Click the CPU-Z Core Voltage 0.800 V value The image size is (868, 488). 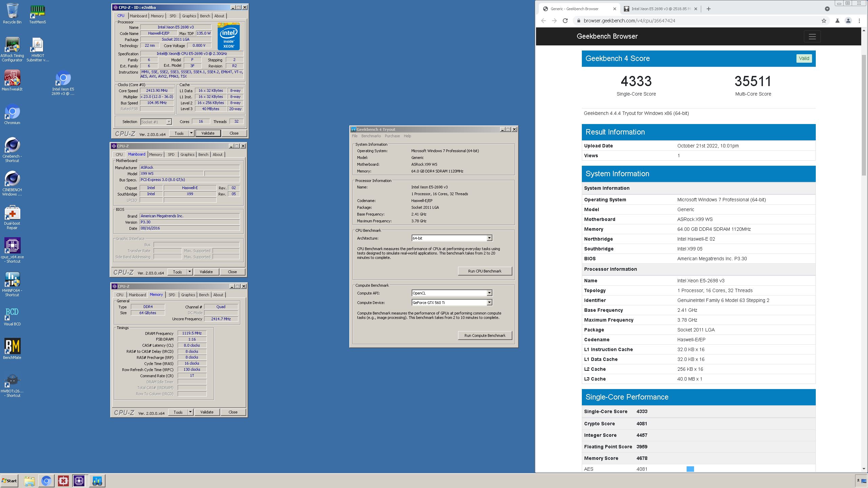click(199, 45)
